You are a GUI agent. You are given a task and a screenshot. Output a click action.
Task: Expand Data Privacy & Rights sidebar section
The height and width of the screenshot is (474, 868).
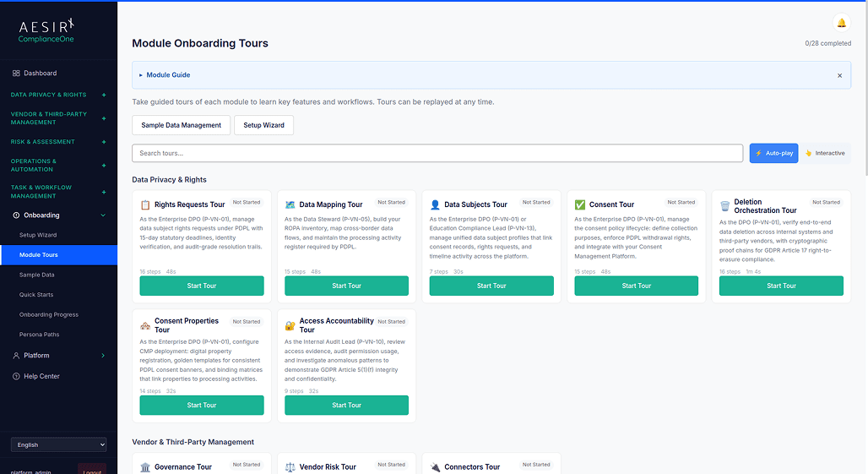104,95
